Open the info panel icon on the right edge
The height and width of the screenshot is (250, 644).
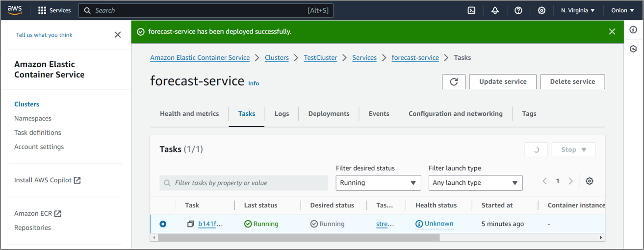(633, 30)
